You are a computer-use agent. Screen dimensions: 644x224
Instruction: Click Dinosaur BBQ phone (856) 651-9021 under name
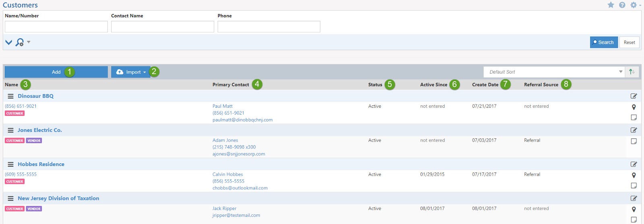(21, 106)
